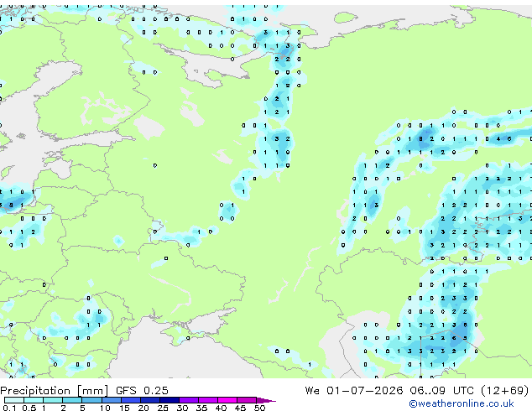
Task: Click the '30' legend scale label
Action: pyautogui.click(x=182, y=408)
